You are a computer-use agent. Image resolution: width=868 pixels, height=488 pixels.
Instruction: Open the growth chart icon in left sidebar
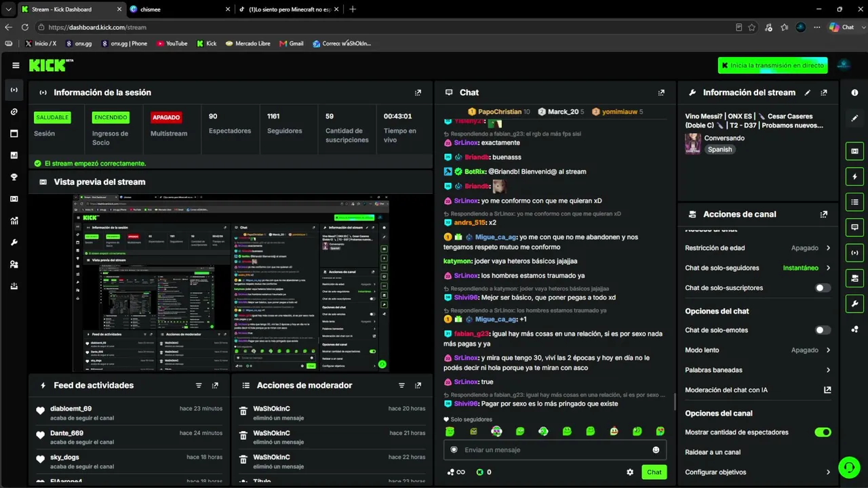[x=14, y=220]
